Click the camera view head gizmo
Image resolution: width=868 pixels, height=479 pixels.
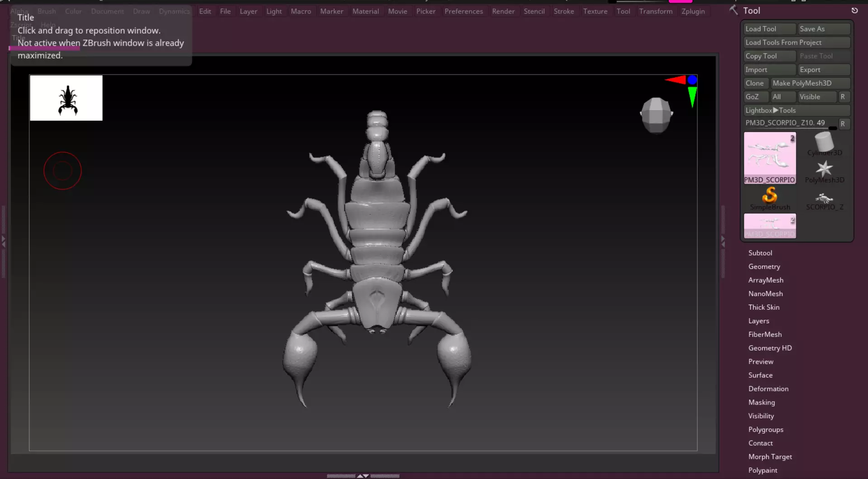[656, 115]
